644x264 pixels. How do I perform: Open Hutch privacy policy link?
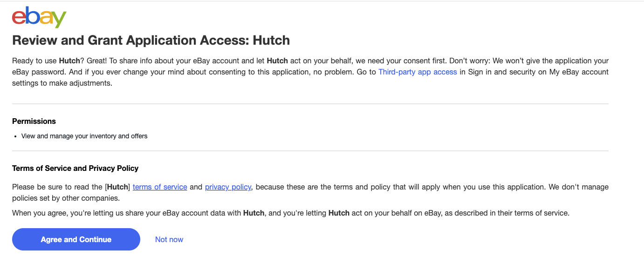click(228, 187)
